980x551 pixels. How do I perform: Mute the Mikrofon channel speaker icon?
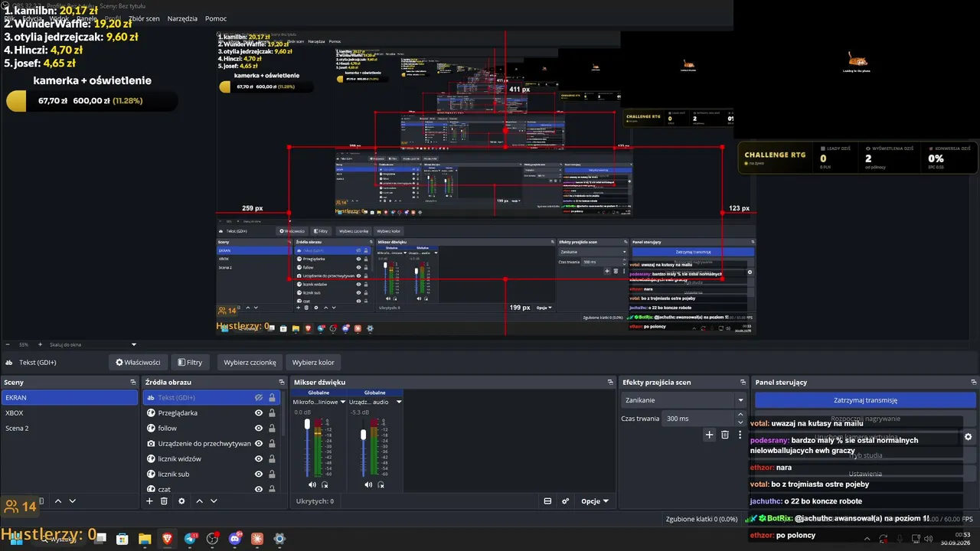tap(312, 484)
